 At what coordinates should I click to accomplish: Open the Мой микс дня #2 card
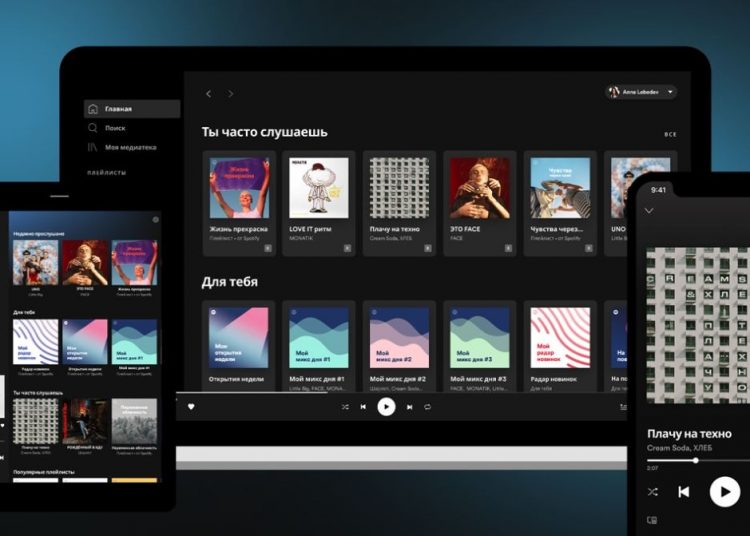click(399, 346)
